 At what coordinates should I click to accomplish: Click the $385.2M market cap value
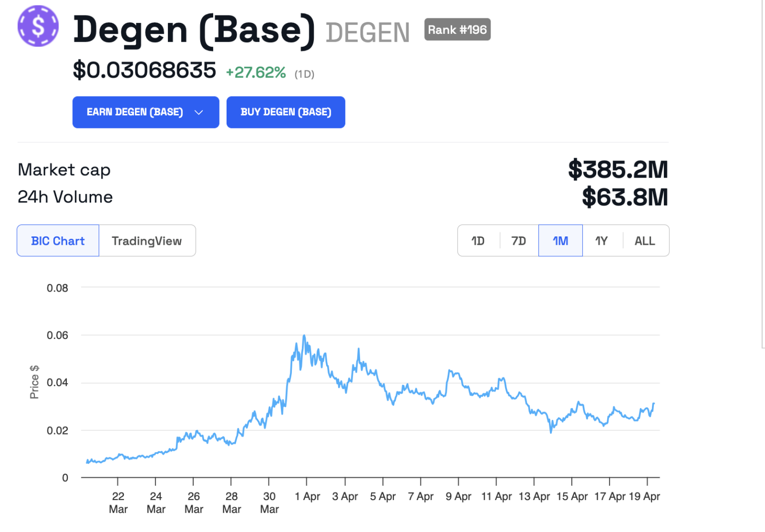click(618, 170)
